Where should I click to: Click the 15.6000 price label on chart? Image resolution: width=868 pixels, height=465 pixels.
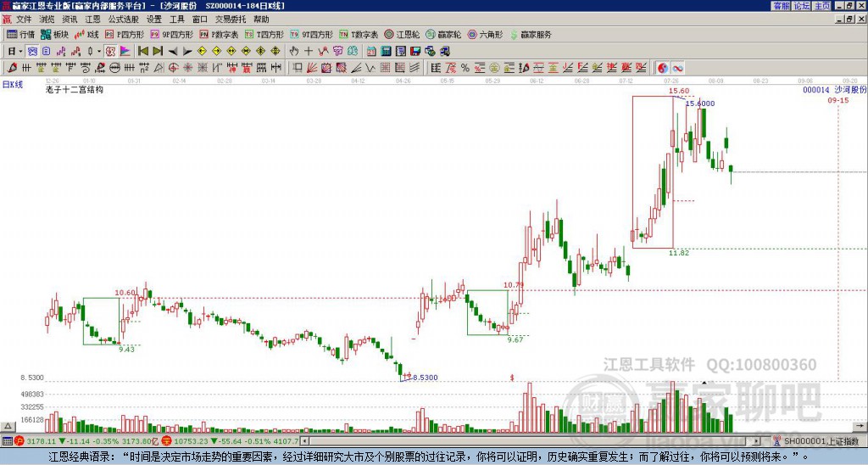point(699,104)
